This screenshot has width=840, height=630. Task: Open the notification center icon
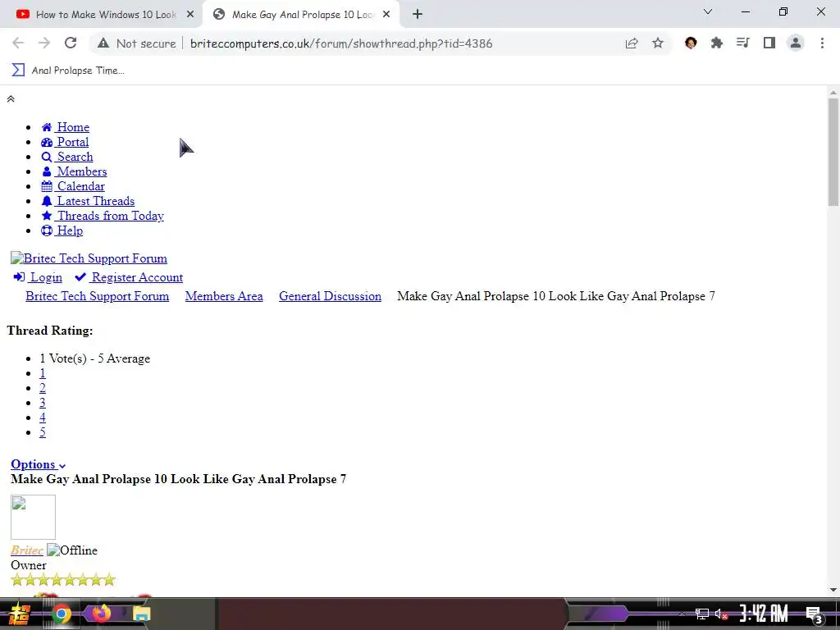tap(815, 614)
